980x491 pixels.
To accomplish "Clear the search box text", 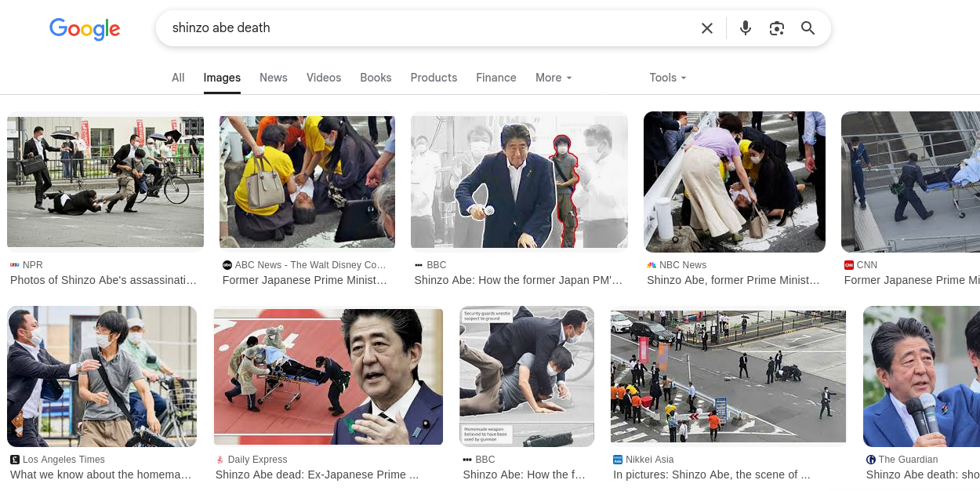I will tap(707, 28).
